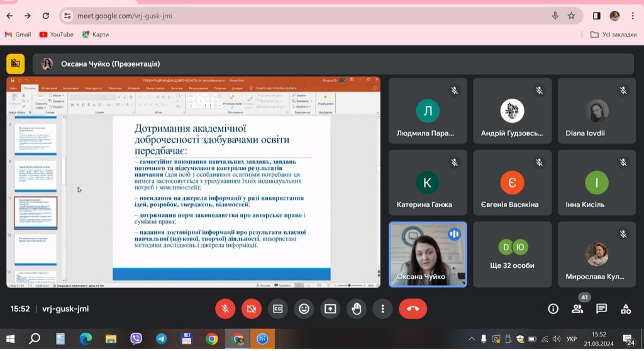
Task: Turn on the camera
Action: point(252,308)
